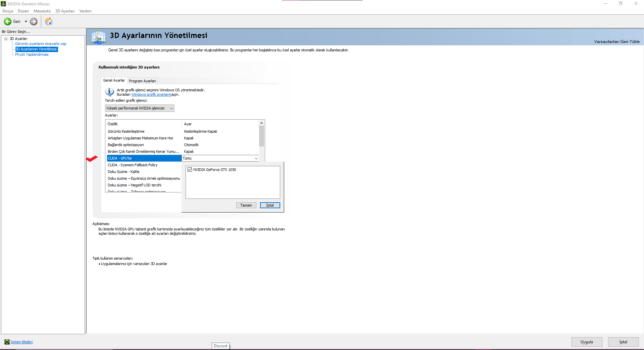The height and width of the screenshot is (350, 644).
Task: Click Varsayılanları Geri Yükle link
Action: 617,42
